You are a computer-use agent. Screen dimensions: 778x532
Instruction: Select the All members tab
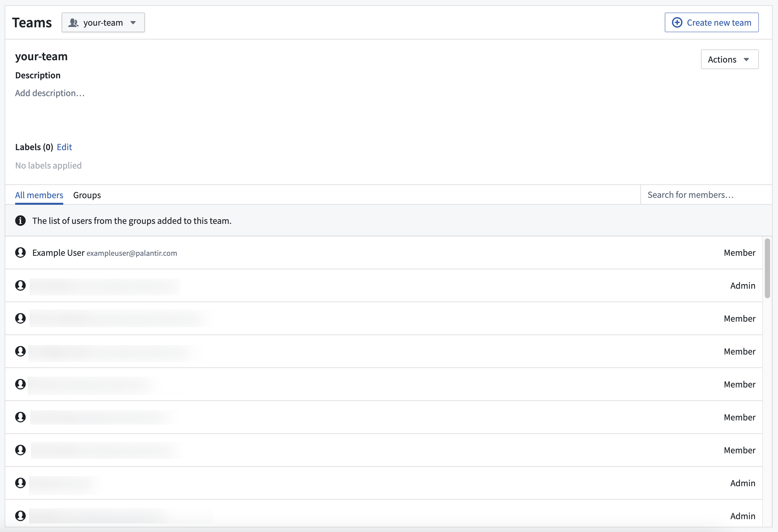[39, 195]
